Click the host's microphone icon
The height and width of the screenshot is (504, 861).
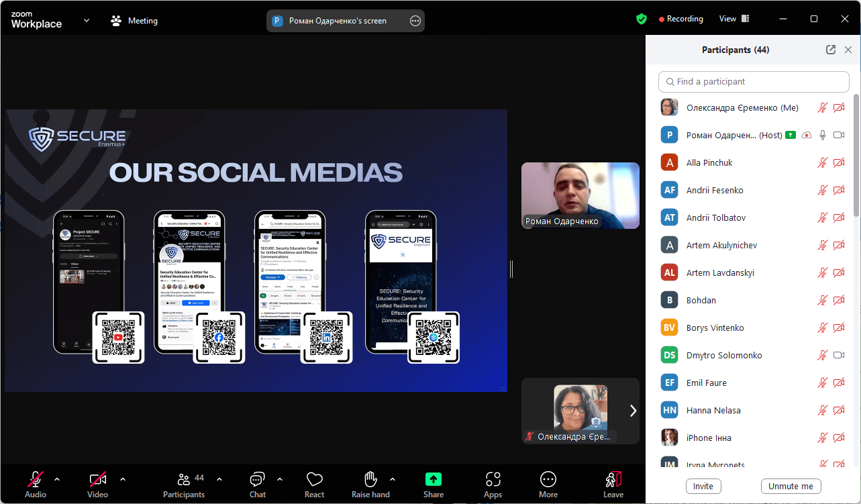click(x=823, y=135)
